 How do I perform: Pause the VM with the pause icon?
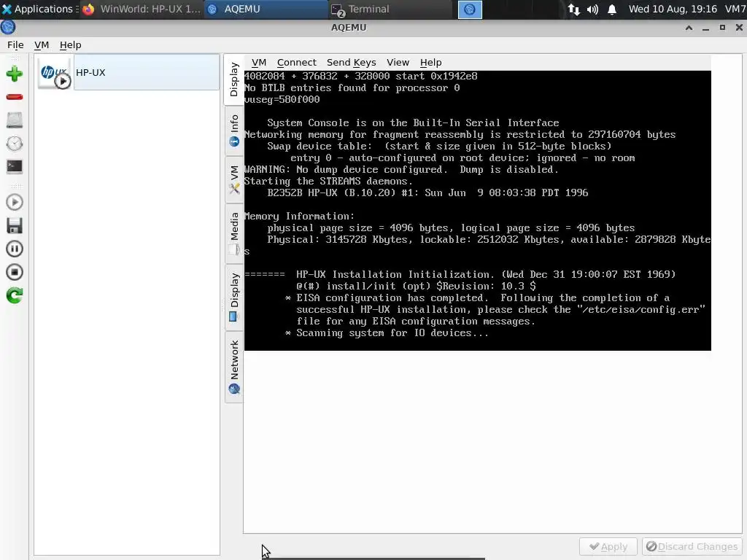(15, 249)
